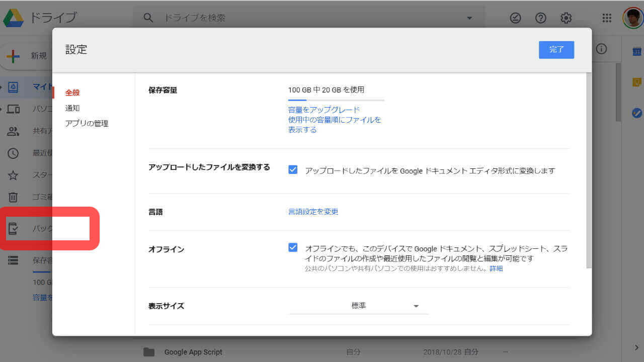Open the アプリの管理 settings tab
The image size is (644, 362).
[87, 123]
